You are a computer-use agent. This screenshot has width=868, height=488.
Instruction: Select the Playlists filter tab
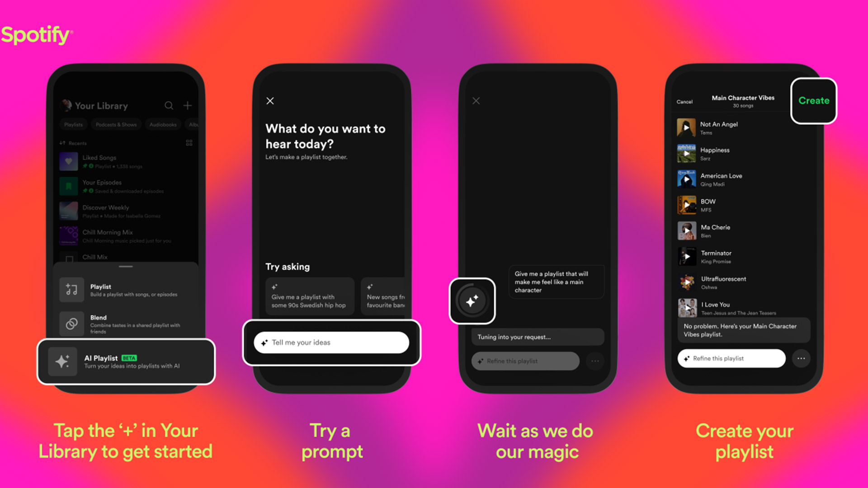click(73, 125)
